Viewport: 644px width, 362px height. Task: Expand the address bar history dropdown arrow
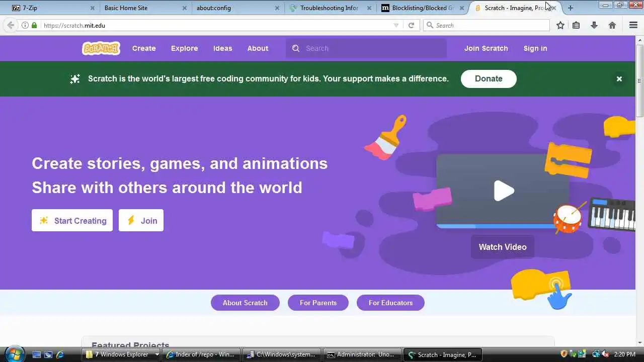pos(396,25)
